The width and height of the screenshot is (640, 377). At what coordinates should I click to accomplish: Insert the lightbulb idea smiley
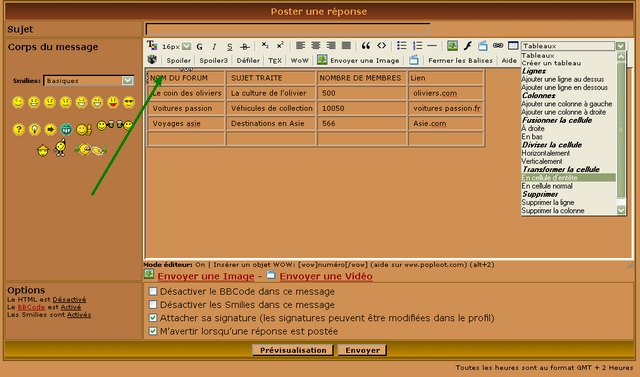(x=34, y=130)
